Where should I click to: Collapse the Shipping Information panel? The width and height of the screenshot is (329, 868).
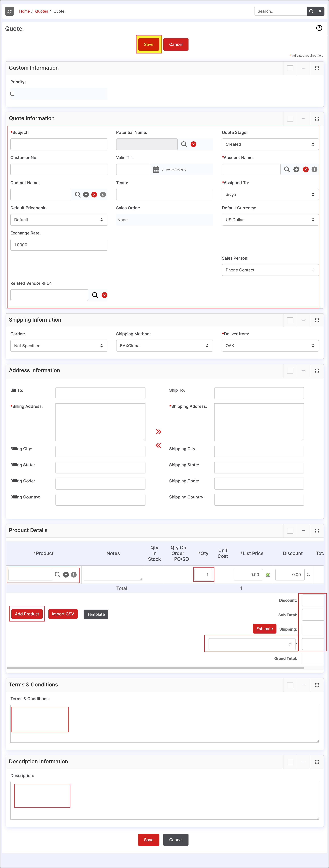[x=303, y=320]
